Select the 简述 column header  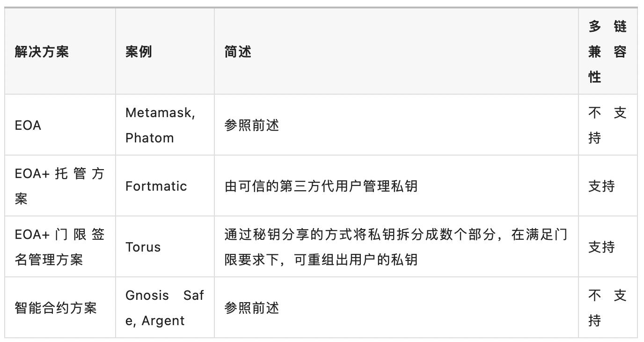238,52
